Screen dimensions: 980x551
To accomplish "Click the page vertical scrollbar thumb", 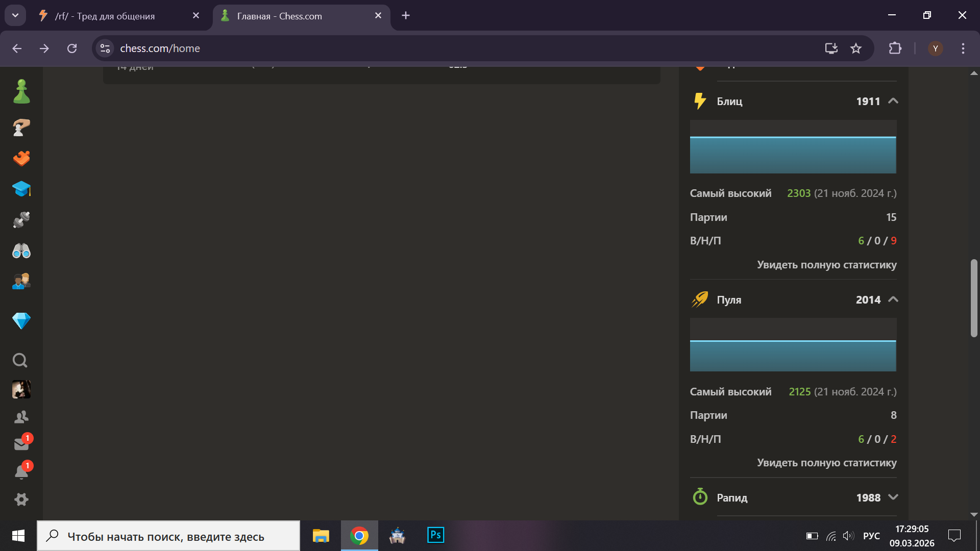I will (974, 298).
